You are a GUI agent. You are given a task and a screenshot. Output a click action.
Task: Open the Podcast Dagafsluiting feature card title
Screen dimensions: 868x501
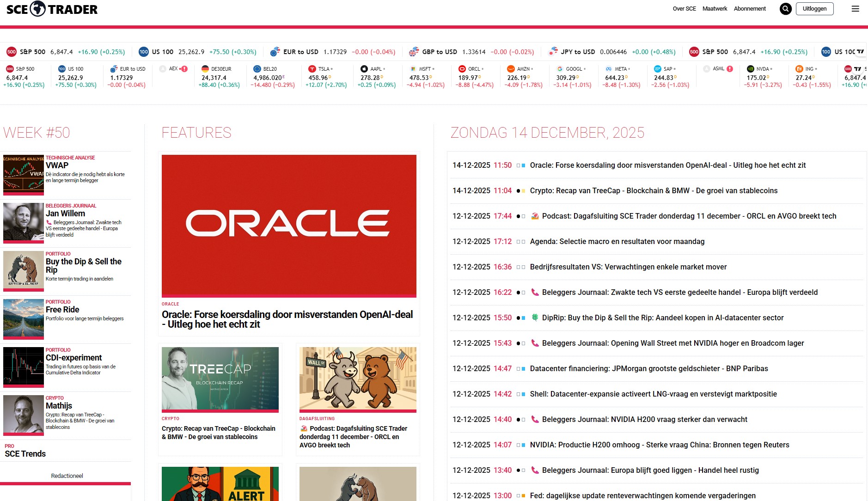click(354, 437)
